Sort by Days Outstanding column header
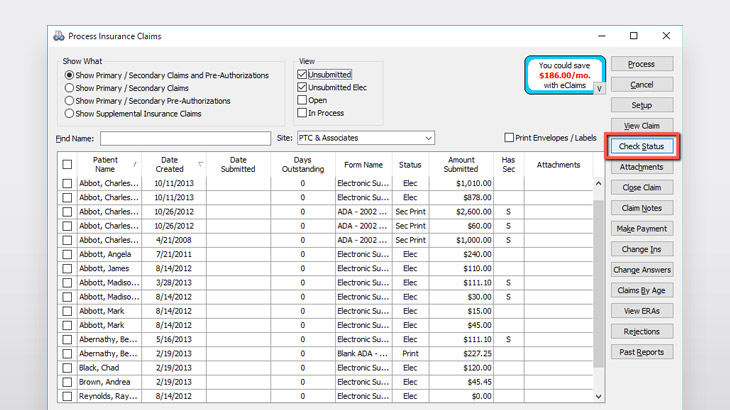This screenshot has width=730, height=410. 303,164
